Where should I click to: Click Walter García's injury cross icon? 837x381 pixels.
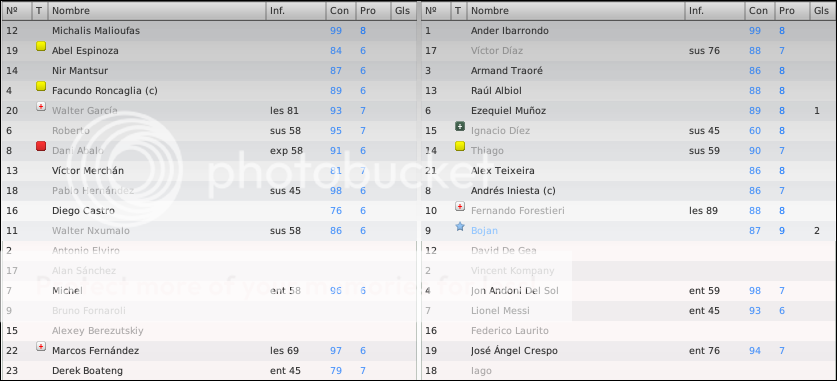tap(41, 106)
